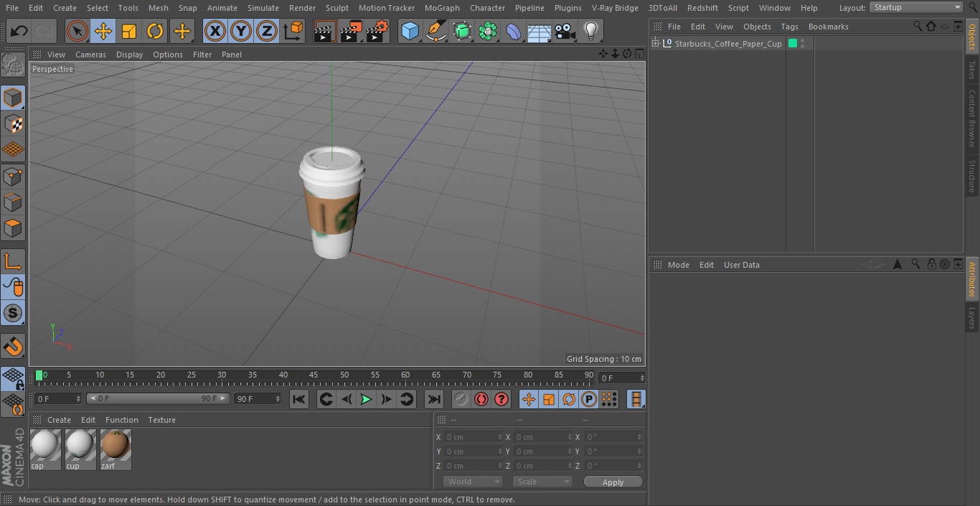Open the Layout dropdown showing Startup

pyautogui.click(x=917, y=7)
